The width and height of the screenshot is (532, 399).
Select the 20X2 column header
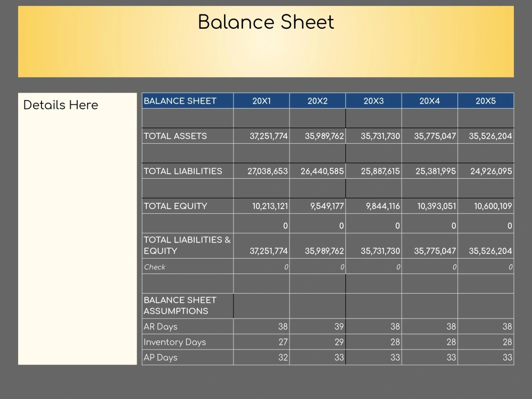317,101
